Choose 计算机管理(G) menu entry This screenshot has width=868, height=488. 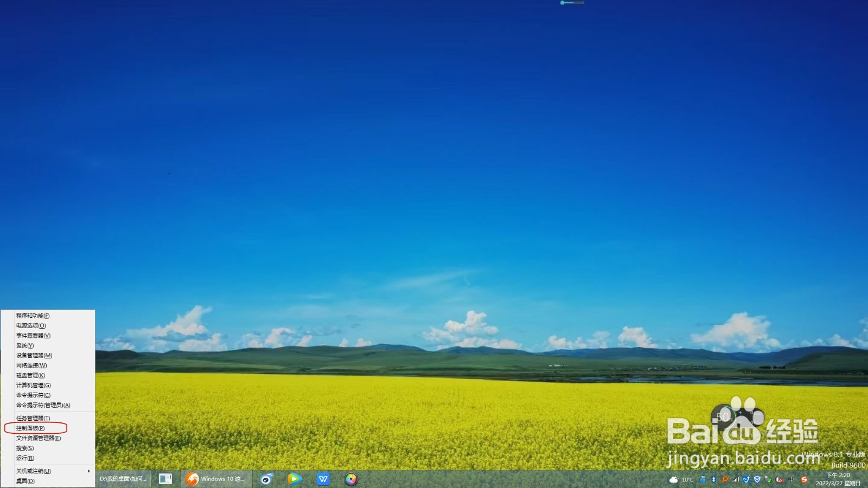point(48,385)
